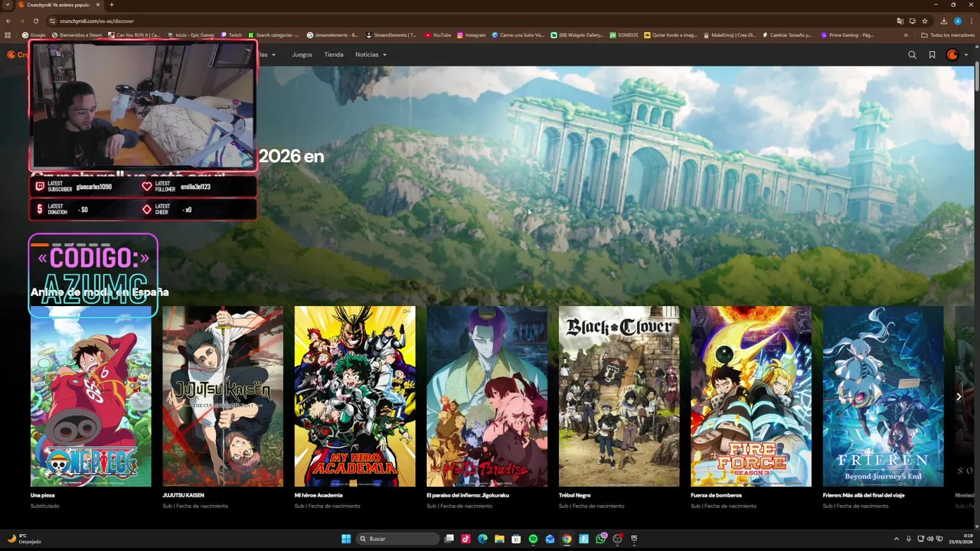Viewport: 980px width, 551px height.
Task: Bookmark this page with star icon
Action: click(x=925, y=21)
